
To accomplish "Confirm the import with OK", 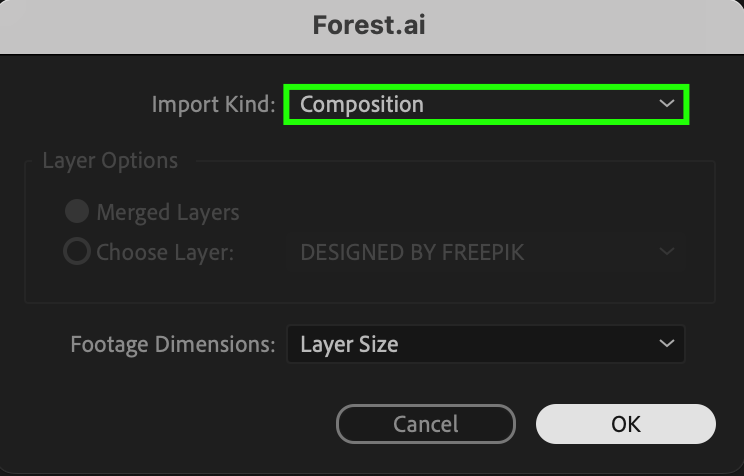I will 626,423.
